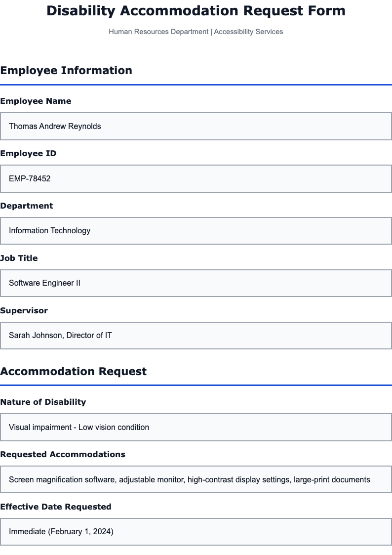This screenshot has height=555, width=392.
Task: Select the Employee ID label text
Action: point(28,153)
